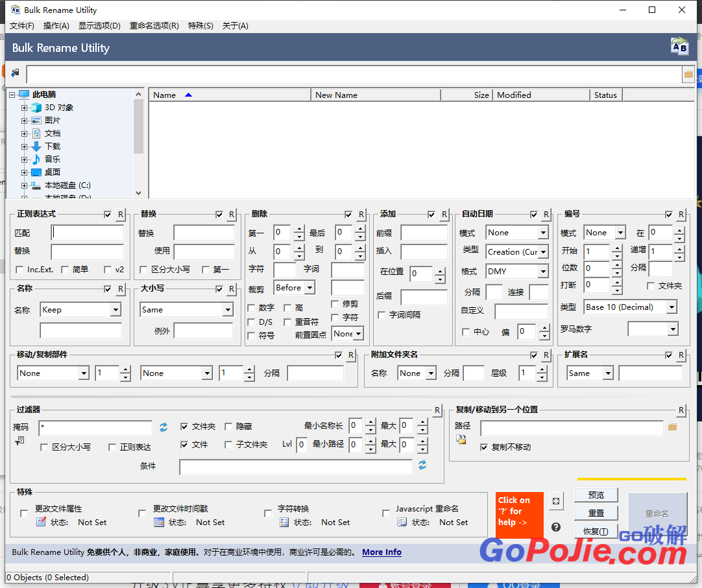Image resolution: width=702 pixels, height=588 pixels.
Task: Click the 恢复(T) button
Action: point(596,532)
